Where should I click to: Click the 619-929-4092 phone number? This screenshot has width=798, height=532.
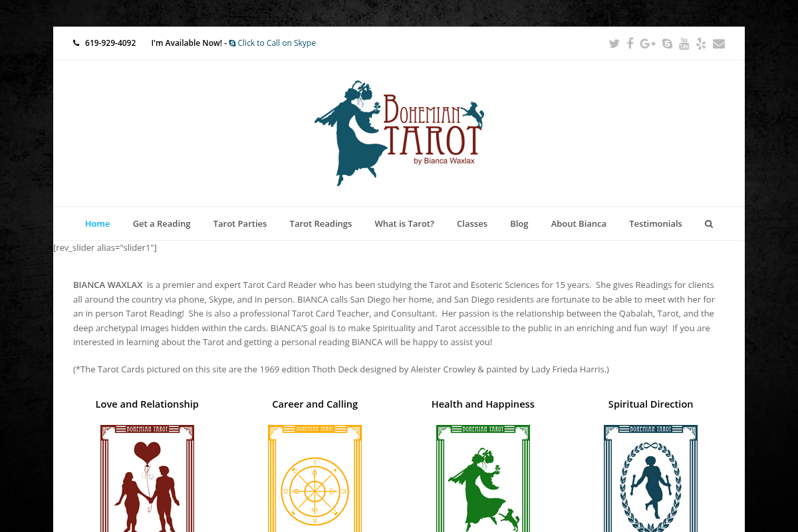click(x=110, y=43)
